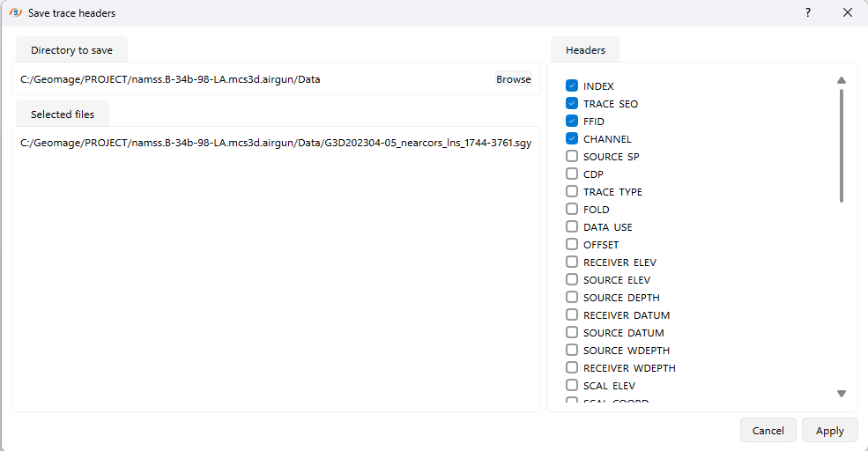Click the directory path input field

pos(255,79)
